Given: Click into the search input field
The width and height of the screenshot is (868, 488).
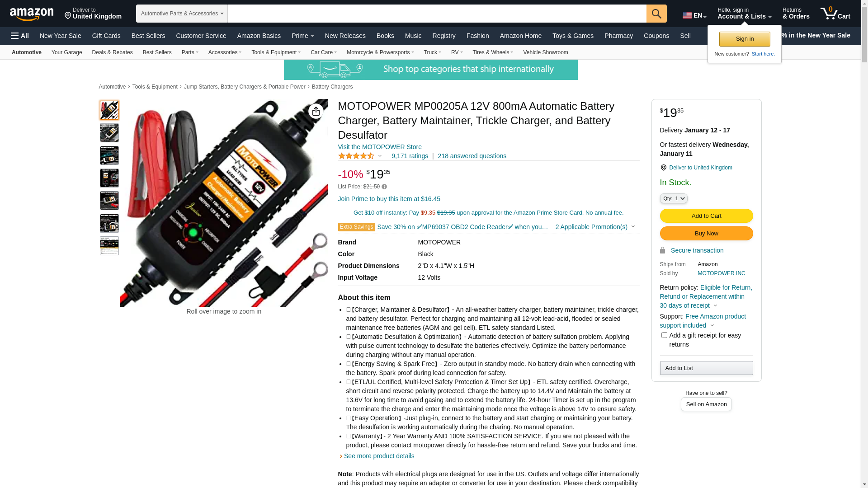Looking at the screenshot, I should pos(437,14).
